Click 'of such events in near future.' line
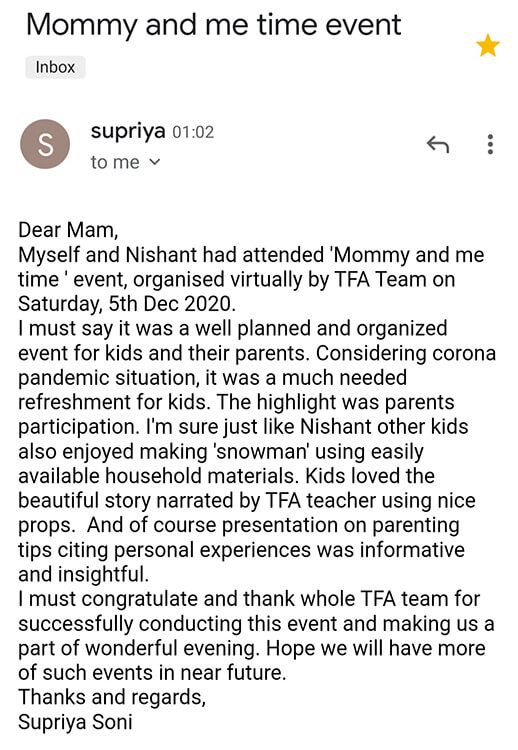Image resolution: width=518 pixels, height=750 pixels. pyautogui.click(x=152, y=673)
